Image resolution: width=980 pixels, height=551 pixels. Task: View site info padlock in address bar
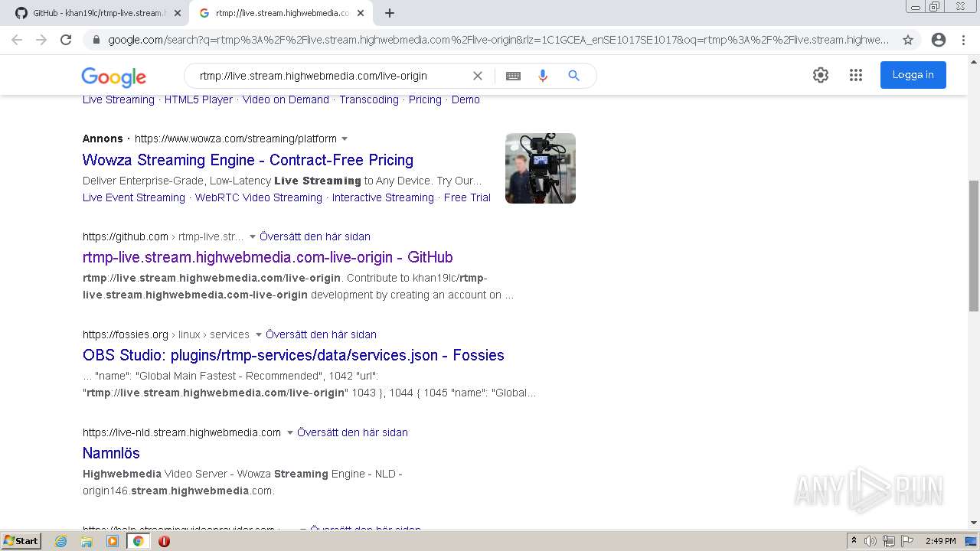pos(96,40)
